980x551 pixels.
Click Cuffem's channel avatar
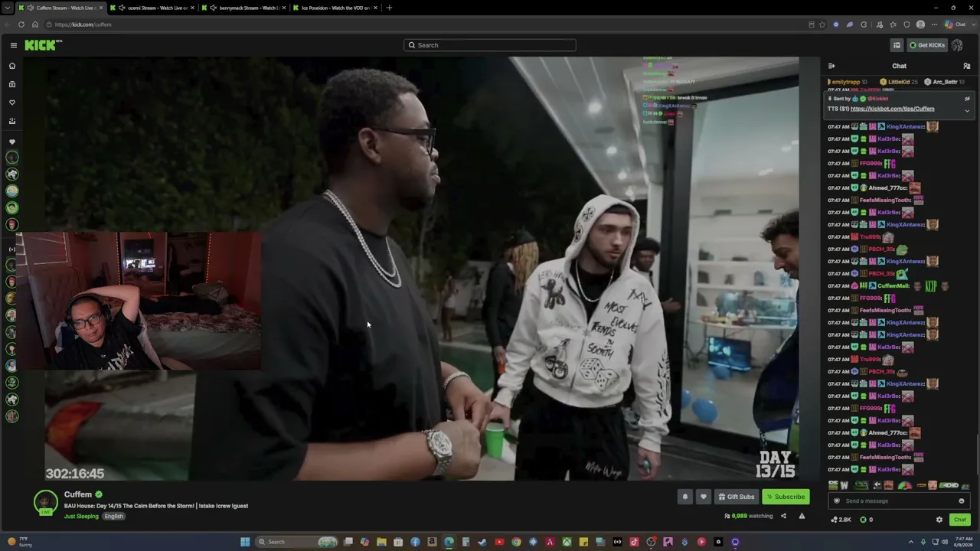pyautogui.click(x=46, y=502)
